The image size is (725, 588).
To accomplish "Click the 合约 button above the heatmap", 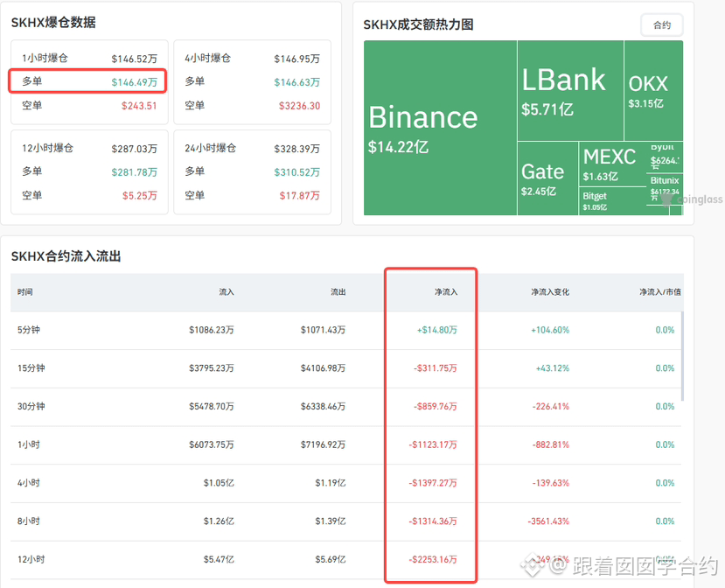I will [662, 25].
